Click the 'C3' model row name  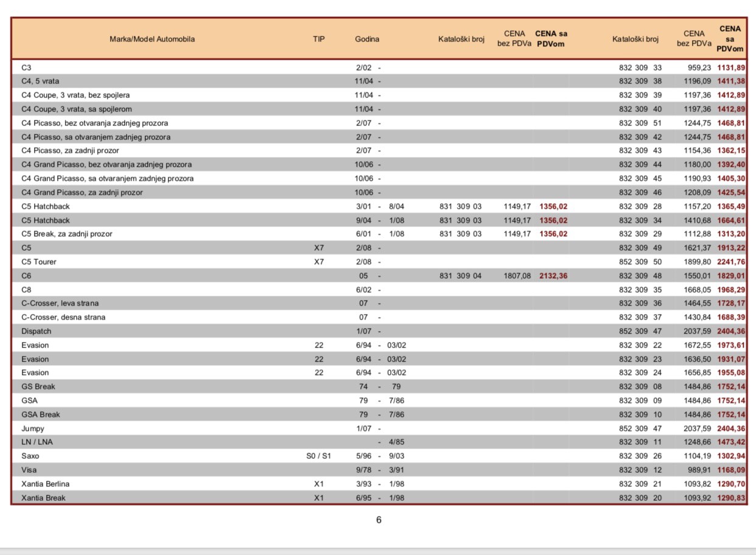[26, 68]
